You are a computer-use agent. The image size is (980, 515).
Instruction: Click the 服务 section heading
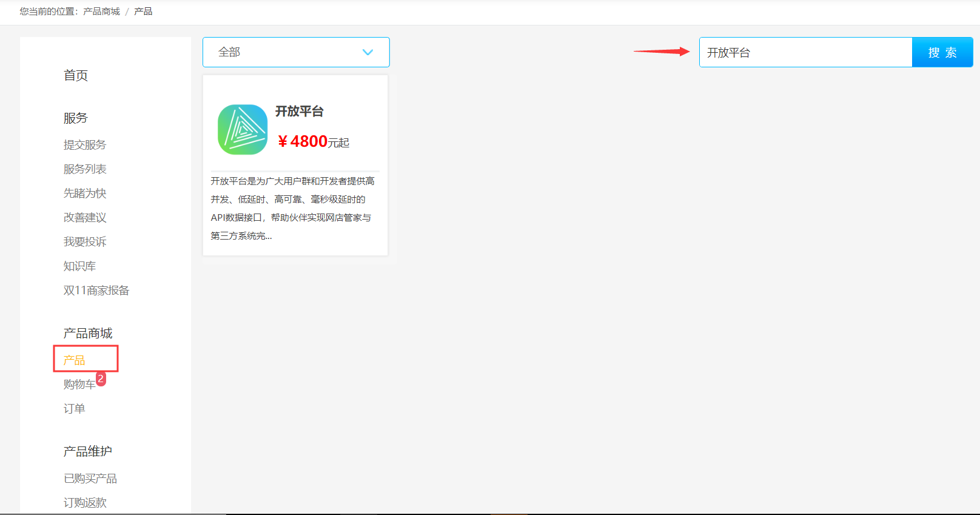coord(76,118)
